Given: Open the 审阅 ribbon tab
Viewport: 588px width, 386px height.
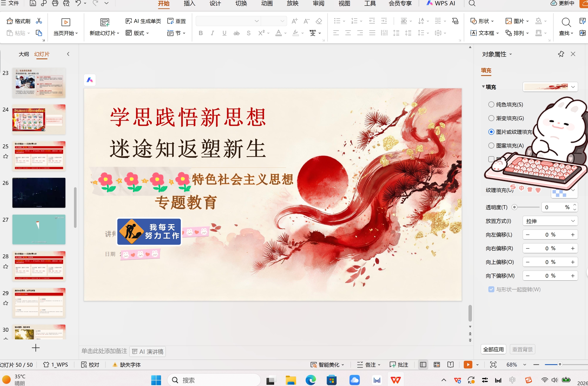Looking at the screenshot, I should coord(318,3).
